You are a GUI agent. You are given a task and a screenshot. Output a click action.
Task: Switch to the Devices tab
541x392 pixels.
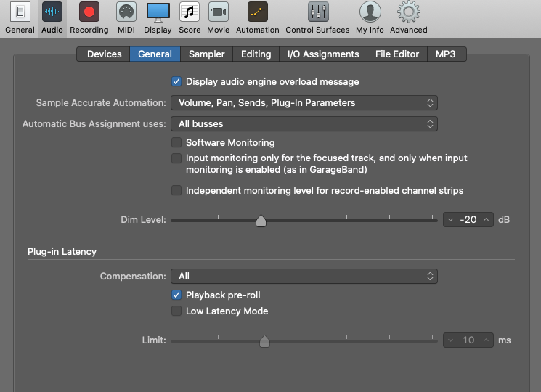pos(104,54)
